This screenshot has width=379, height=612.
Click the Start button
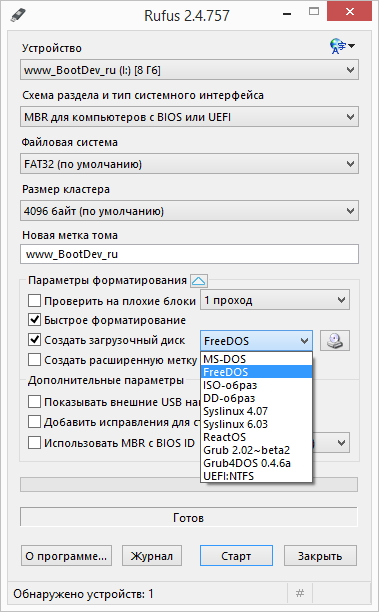tap(236, 555)
